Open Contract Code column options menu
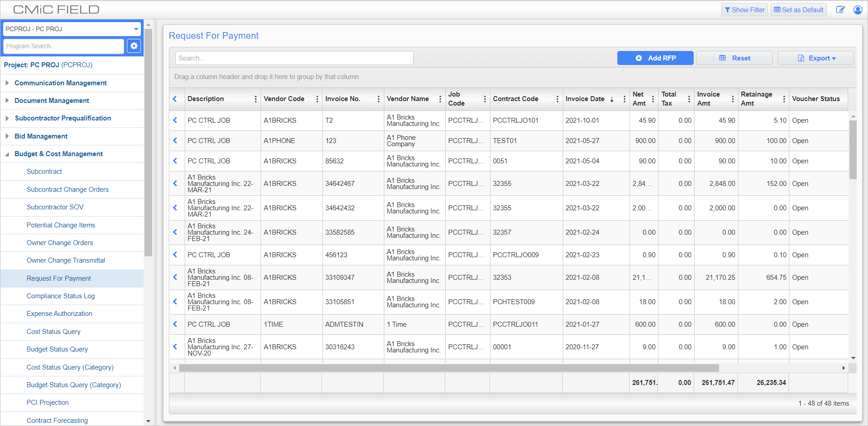Viewport: 868px width, 426px height. tap(557, 99)
